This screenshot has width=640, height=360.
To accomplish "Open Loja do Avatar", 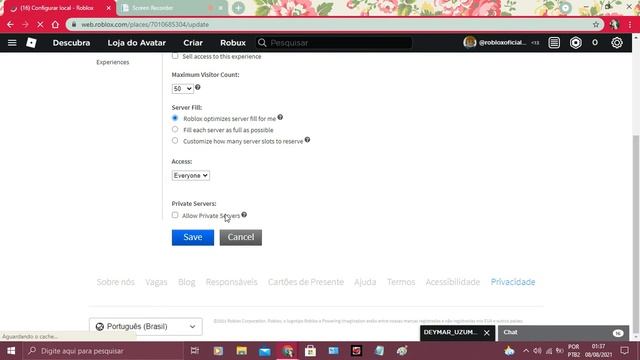I will tap(137, 42).
